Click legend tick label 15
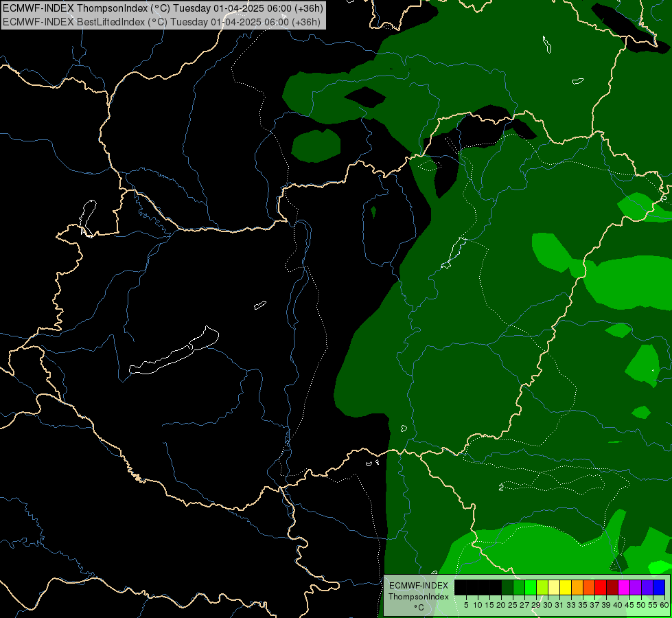Viewport: 672px width, 618px height. click(x=489, y=605)
